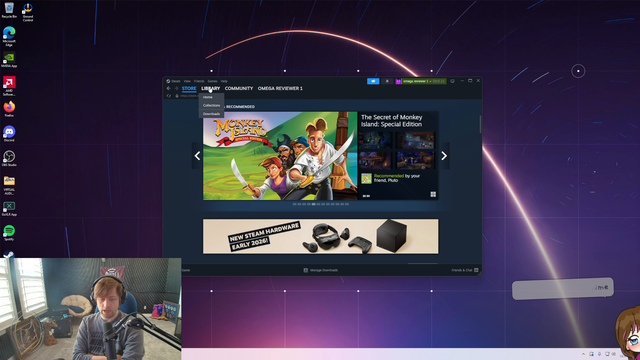Open the Help menu in Steam
Viewport: 640px width, 360px height.
[224, 81]
